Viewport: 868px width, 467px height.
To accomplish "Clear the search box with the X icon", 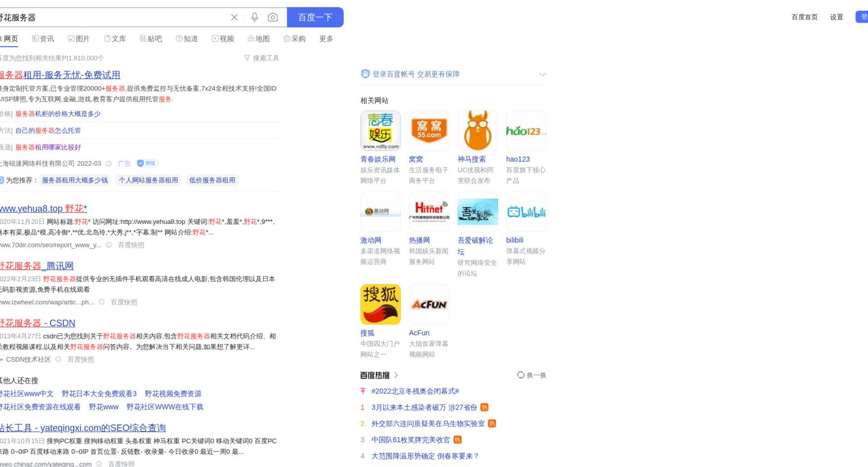I will coord(234,17).
